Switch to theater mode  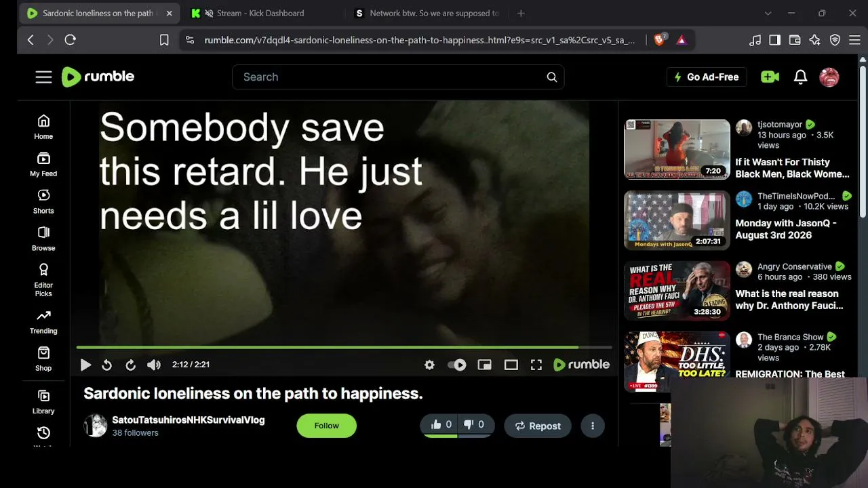coord(511,365)
